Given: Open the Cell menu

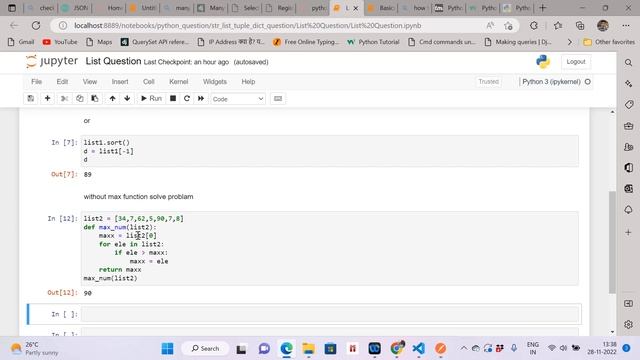Looking at the screenshot, I should pyautogui.click(x=149, y=82).
